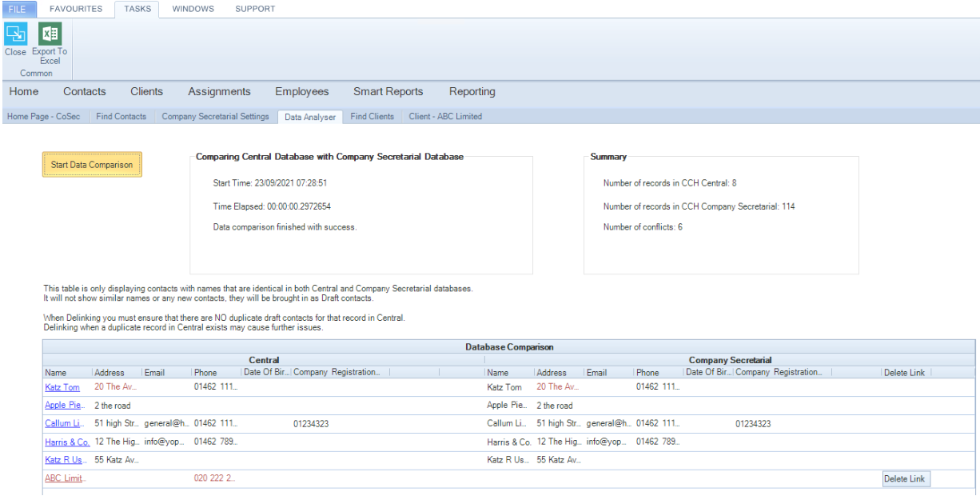980x496 pixels.
Task: Click the Central Date Of Birth column header
Action: (x=265, y=373)
